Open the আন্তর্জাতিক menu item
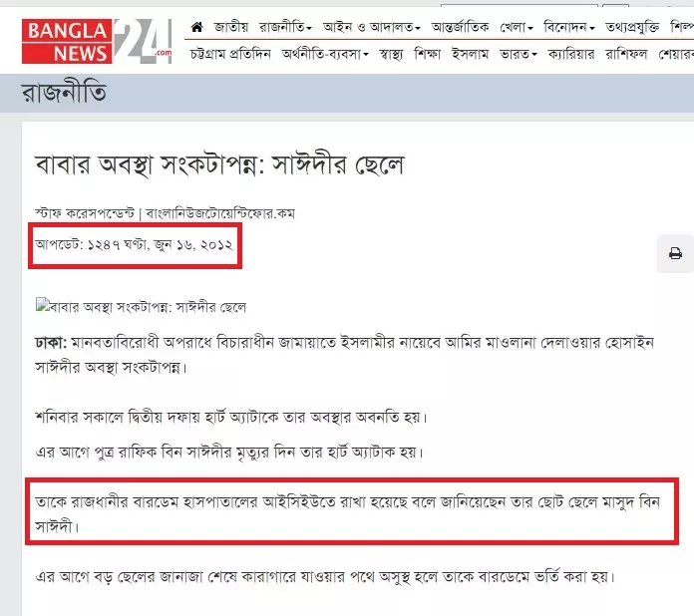Image resolution: width=694 pixels, height=616 pixels. [x=461, y=28]
